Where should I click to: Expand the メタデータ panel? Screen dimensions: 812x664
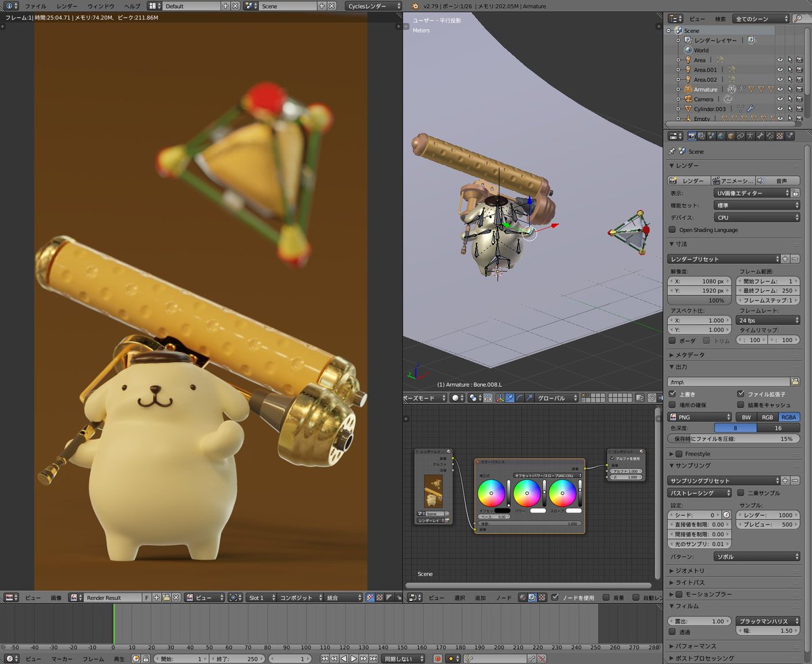pos(690,355)
